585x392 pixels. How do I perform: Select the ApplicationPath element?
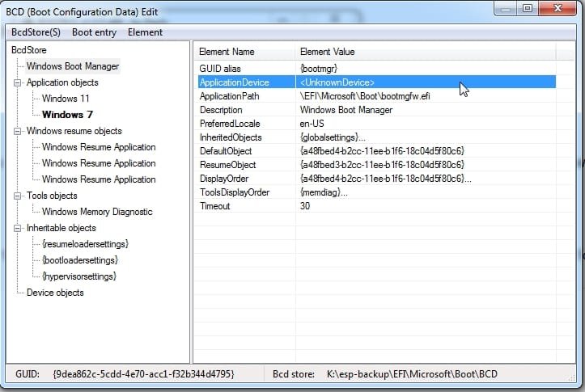point(230,96)
